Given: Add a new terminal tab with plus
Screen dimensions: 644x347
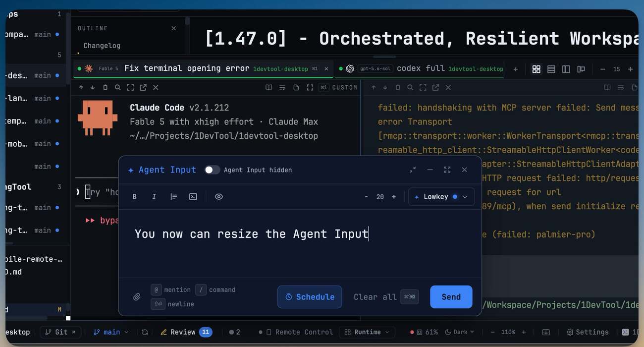Looking at the screenshot, I should pyautogui.click(x=516, y=69).
